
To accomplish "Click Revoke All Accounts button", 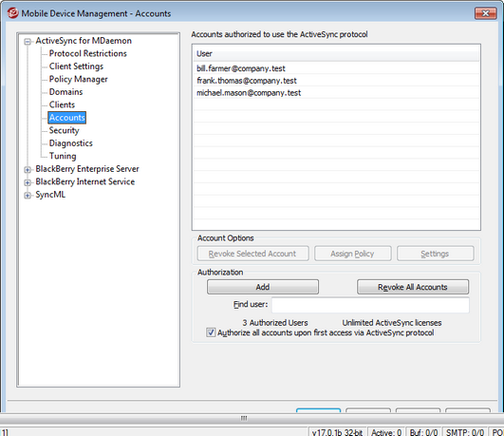I will pyautogui.click(x=413, y=287).
